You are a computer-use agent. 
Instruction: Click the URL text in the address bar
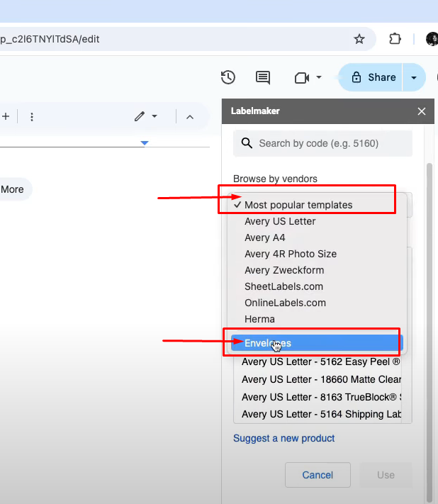coord(50,39)
